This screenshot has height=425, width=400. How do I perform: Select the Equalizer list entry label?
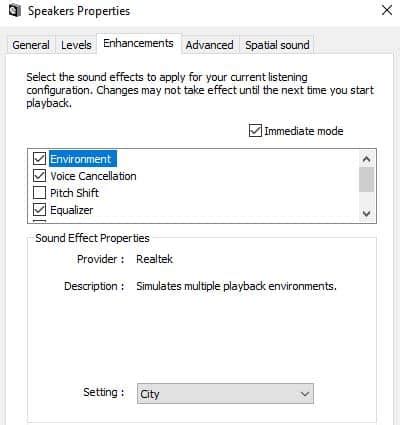72,210
